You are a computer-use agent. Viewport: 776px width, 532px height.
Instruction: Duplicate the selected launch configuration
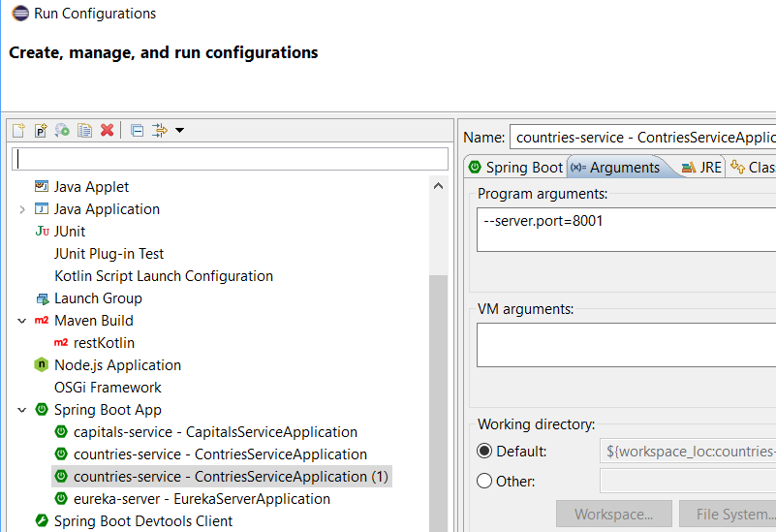pos(84,130)
